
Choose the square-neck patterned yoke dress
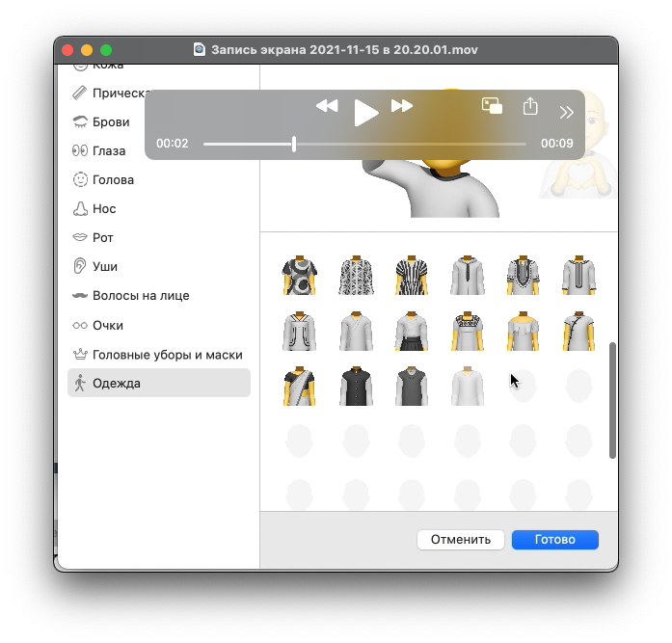pos(468,331)
